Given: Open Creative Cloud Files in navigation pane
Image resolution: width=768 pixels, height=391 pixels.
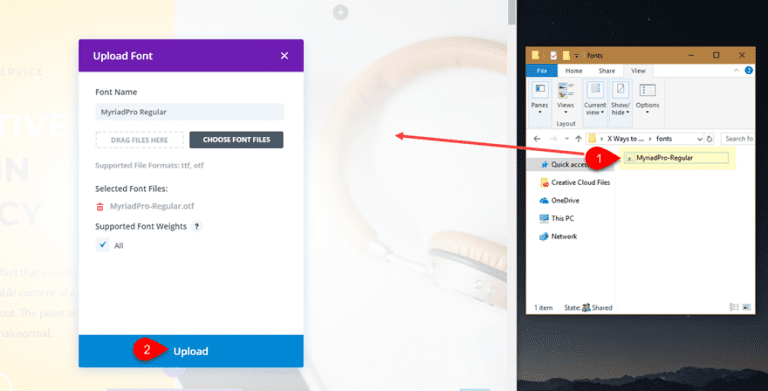Looking at the screenshot, I should click(575, 183).
